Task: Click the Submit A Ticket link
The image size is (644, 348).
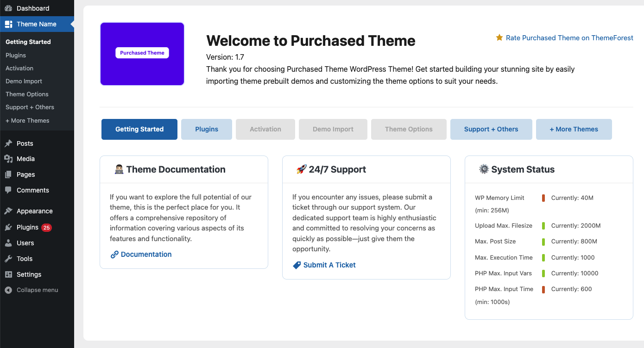Action: coord(329,265)
